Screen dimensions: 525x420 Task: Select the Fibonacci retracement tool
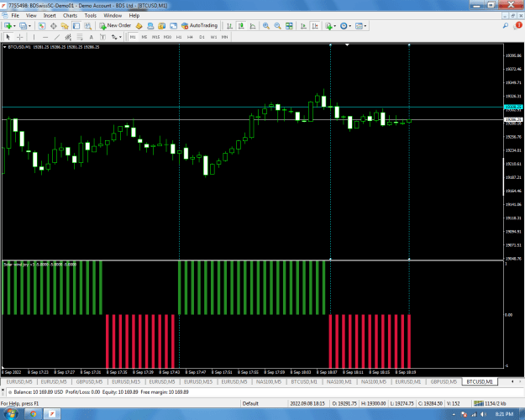coord(79,37)
